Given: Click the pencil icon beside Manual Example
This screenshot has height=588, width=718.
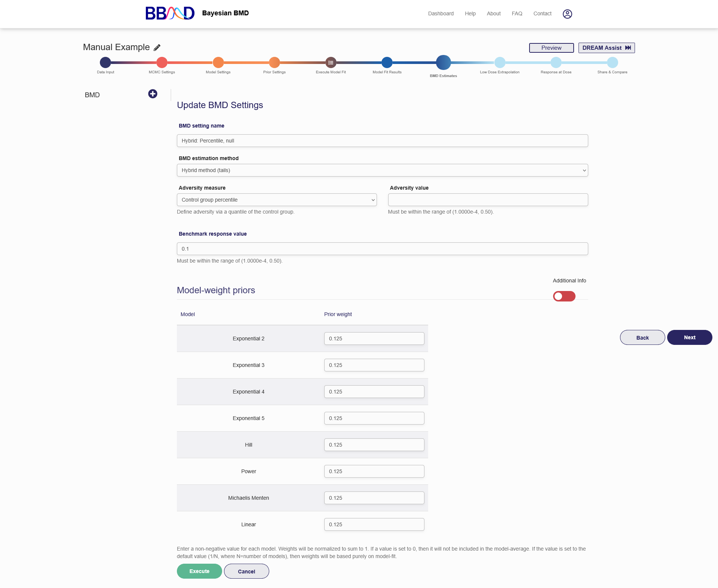Looking at the screenshot, I should (157, 48).
